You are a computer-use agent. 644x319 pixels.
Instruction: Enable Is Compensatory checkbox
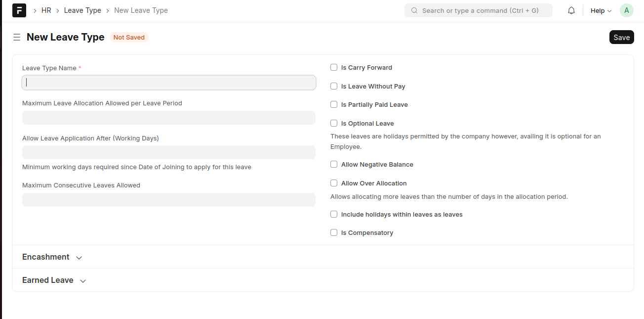(x=334, y=232)
